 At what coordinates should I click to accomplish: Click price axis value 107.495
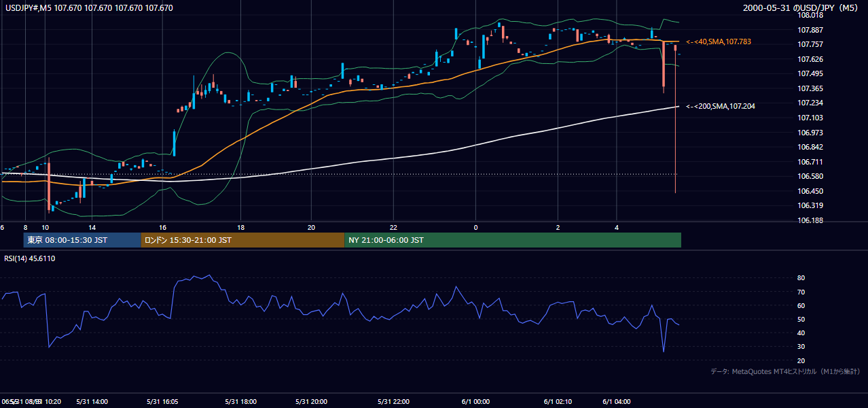tap(810, 73)
